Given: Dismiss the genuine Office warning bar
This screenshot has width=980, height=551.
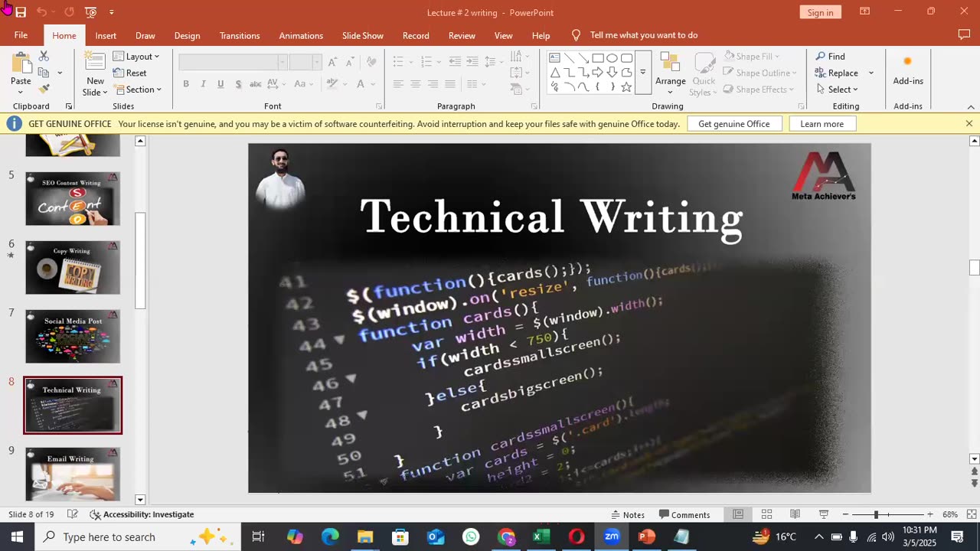Looking at the screenshot, I should 969,123.
